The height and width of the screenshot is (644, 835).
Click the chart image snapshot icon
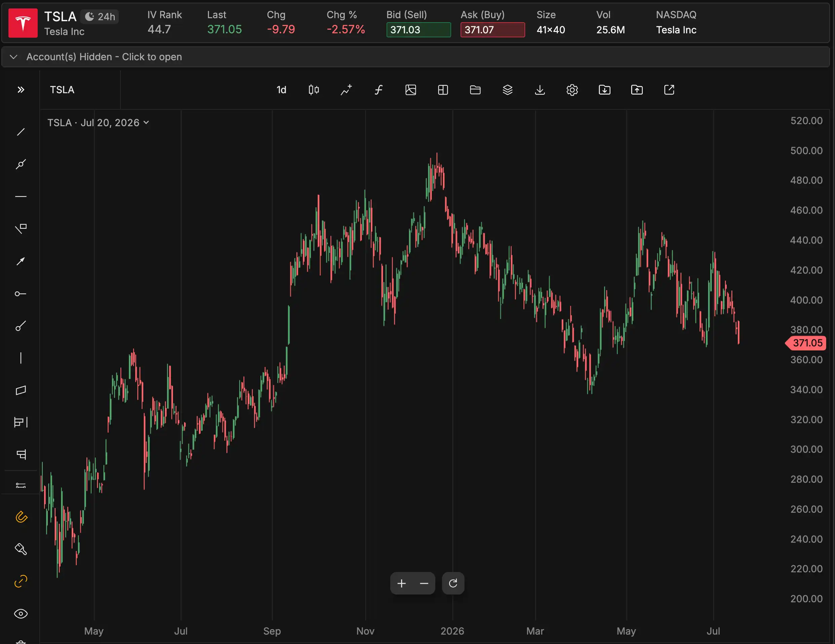pyautogui.click(x=411, y=90)
